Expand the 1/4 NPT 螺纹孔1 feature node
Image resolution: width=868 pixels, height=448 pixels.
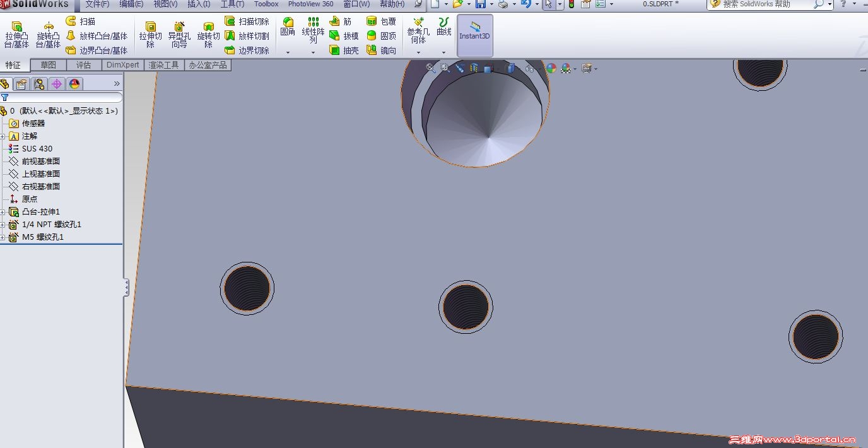(x=3, y=225)
